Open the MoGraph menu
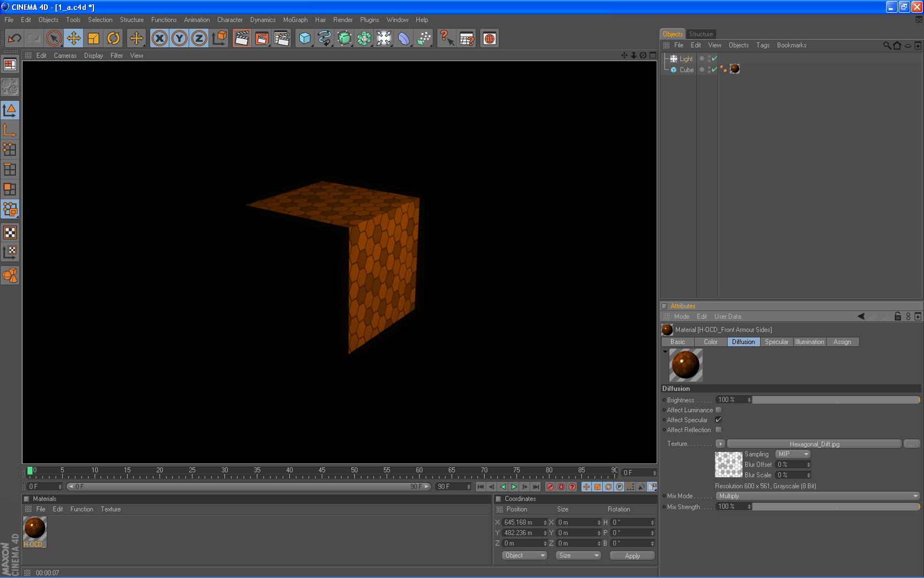Viewport: 924px width, 578px height. pyautogui.click(x=295, y=20)
